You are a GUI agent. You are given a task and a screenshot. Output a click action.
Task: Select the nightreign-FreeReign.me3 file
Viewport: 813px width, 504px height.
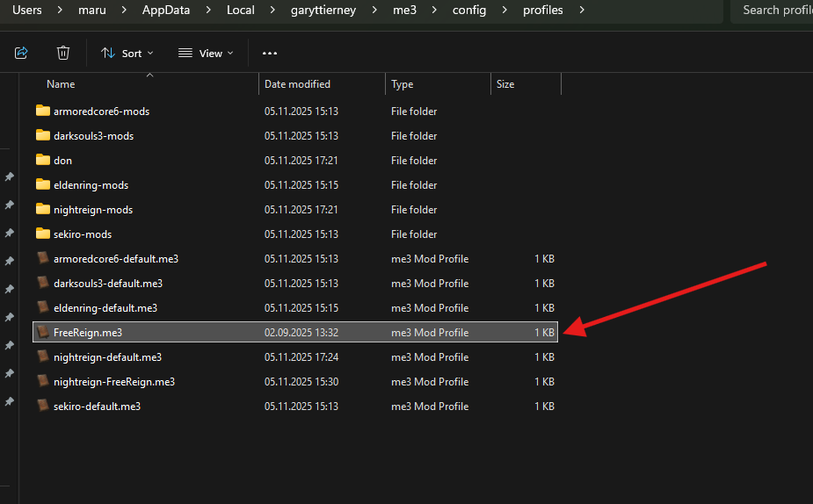(114, 382)
